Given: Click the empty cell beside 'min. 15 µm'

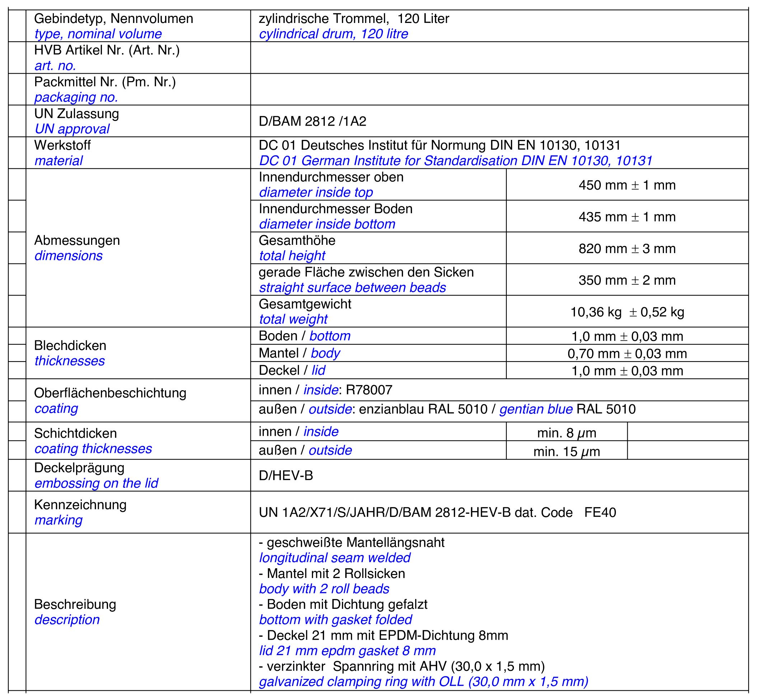Looking at the screenshot, I should (x=687, y=451).
